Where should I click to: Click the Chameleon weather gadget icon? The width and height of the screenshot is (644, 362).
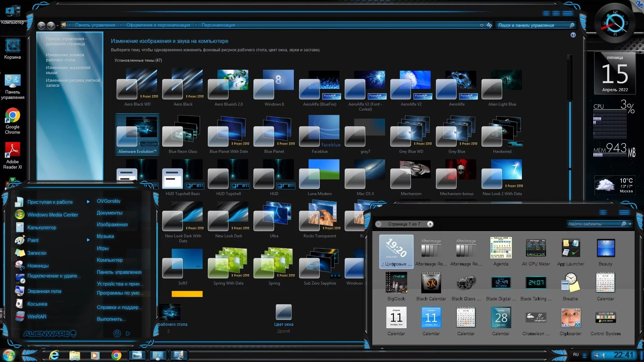[536, 318]
